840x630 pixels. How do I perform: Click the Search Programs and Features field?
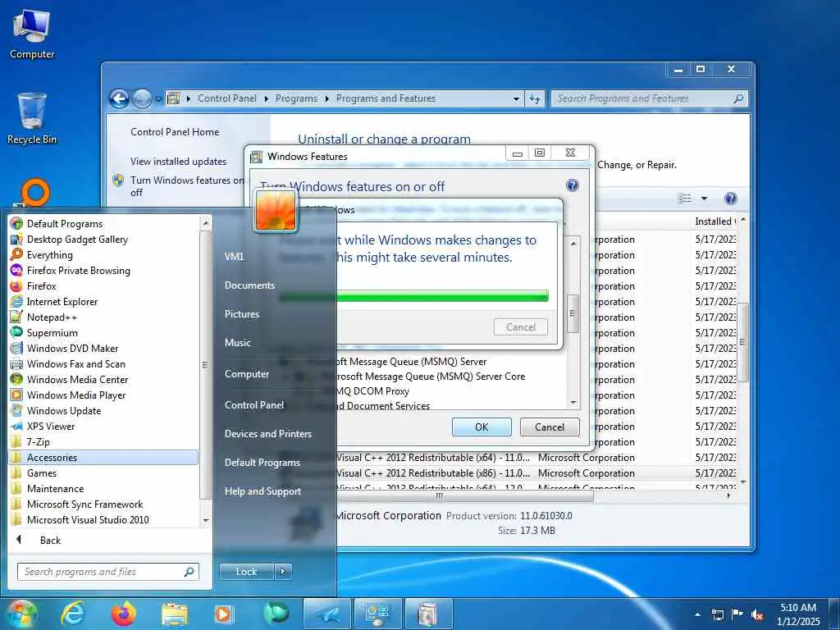[650, 98]
